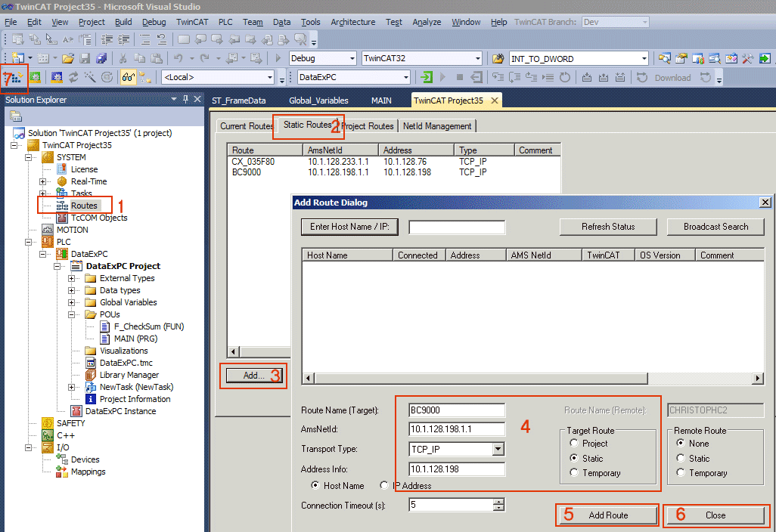Collapse the POUs folder node
This screenshot has height=532, width=776.
click(x=71, y=314)
